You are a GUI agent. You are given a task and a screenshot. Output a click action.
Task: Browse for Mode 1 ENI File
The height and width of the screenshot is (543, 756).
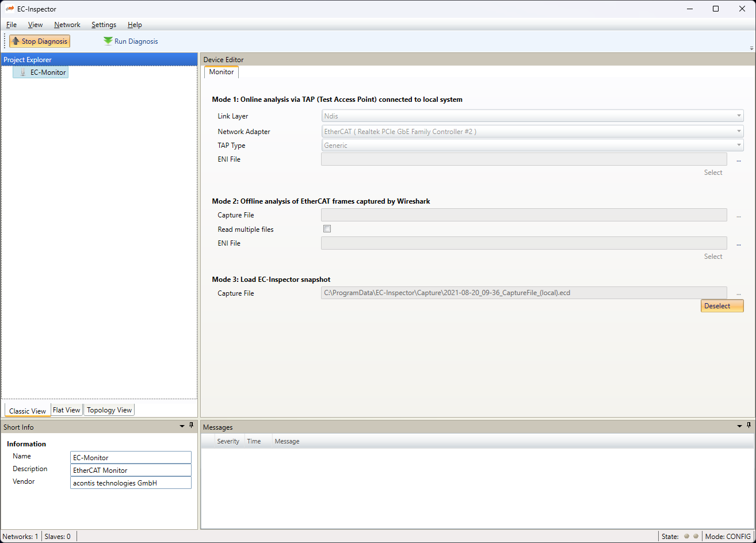(738, 160)
